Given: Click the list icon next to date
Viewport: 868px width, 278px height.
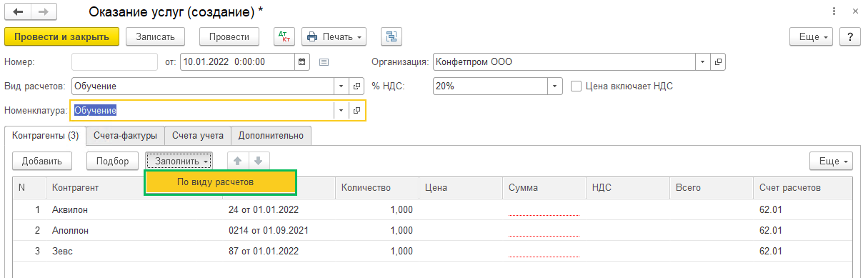Looking at the screenshot, I should click(324, 62).
